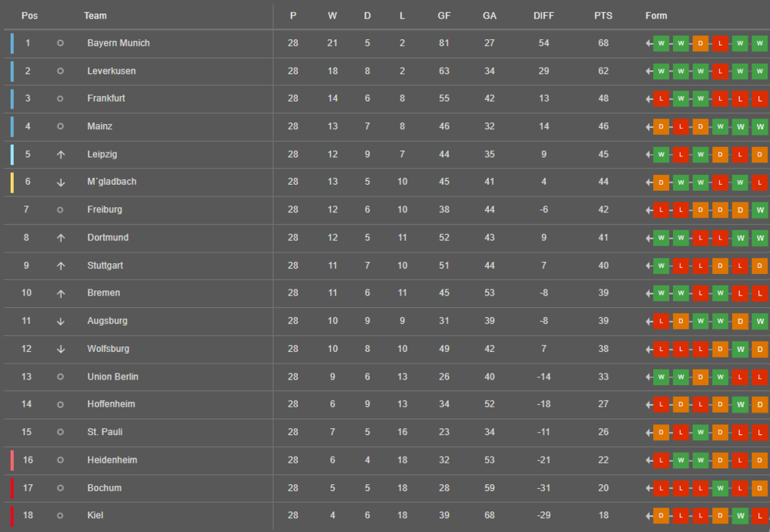Click the red relegation marker beside Bochum
This screenshot has height=532, width=770.
(x=12, y=488)
